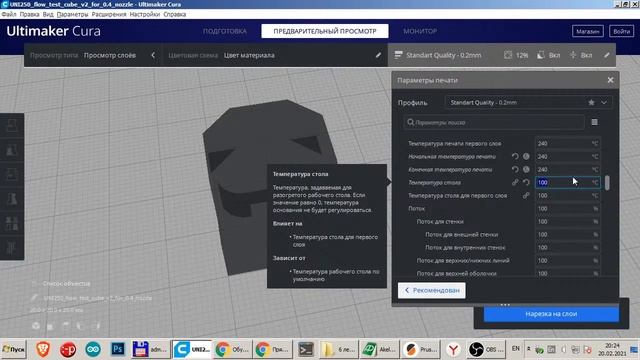This screenshot has height=360, width=640.
Task: Open Yandex browser from the taskbar
Action: 453,349
